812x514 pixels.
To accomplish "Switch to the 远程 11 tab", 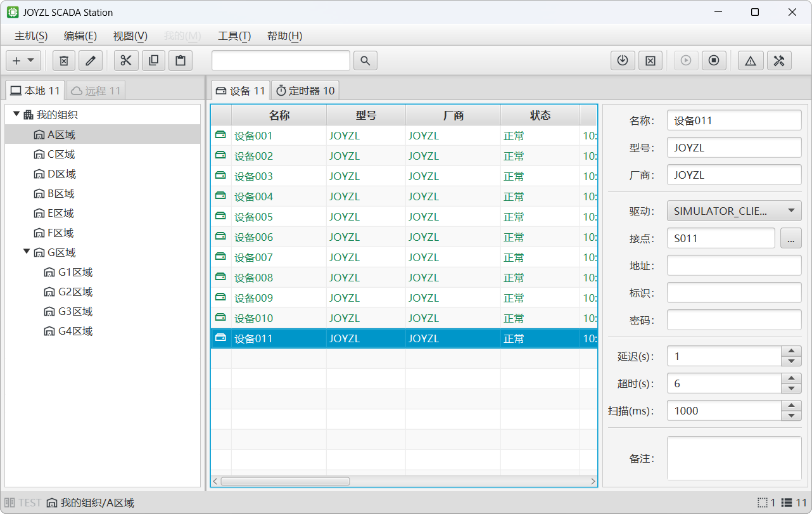I will click(x=96, y=91).
